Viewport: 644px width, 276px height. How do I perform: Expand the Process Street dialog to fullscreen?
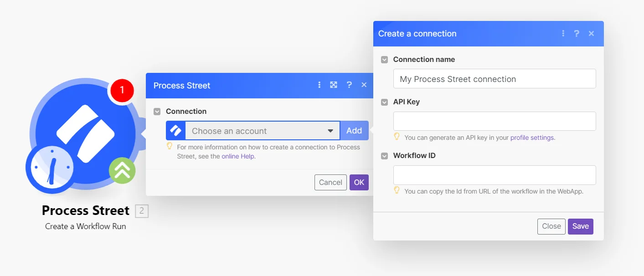pyautogui.click(x=334, y=85)
